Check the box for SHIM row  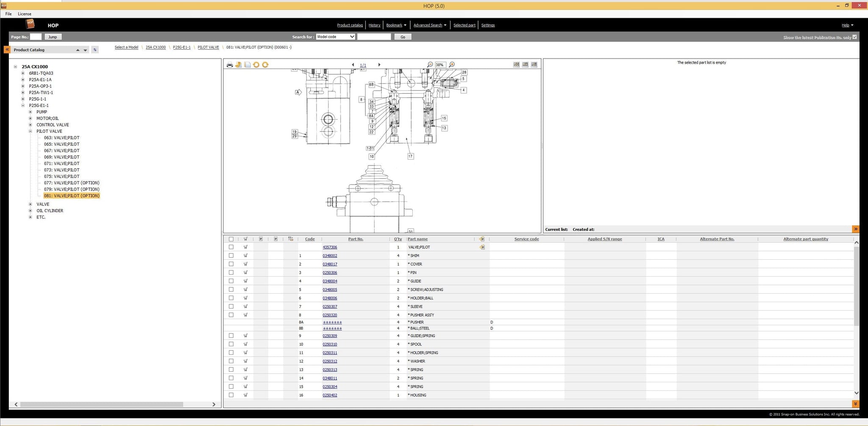pyautogui.click(x=231, y=255)
